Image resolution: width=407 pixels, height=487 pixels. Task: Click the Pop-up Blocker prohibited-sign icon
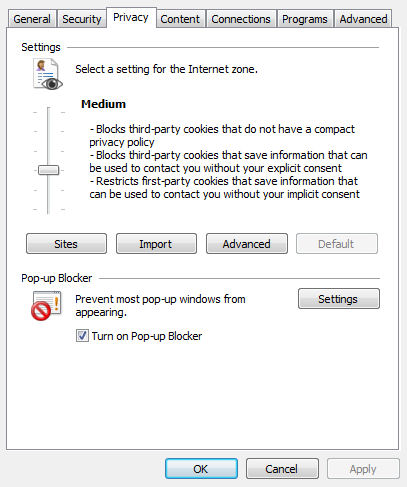(47, 306)
